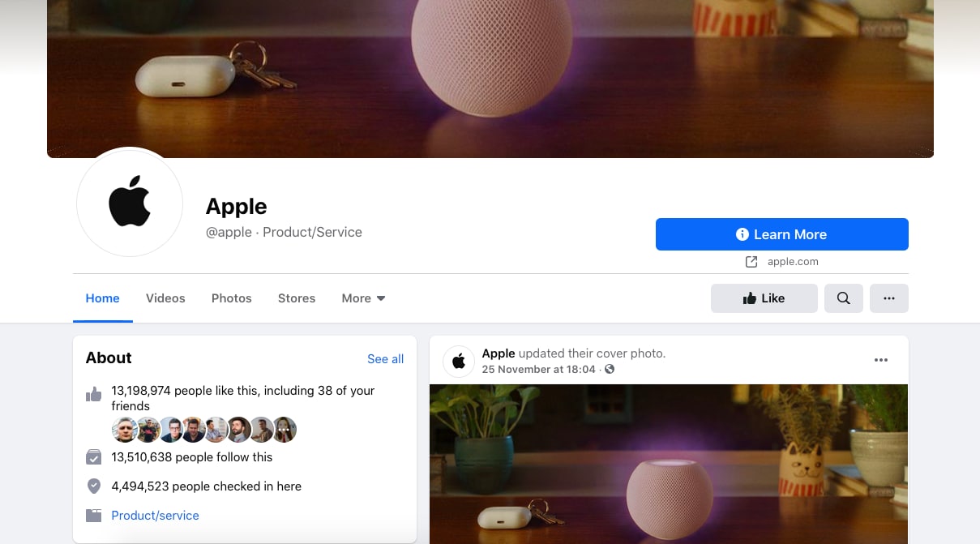Screen dimensions: 980x544
Task: Click the external link icon beside apple.com
Action: tap(751, 262)
